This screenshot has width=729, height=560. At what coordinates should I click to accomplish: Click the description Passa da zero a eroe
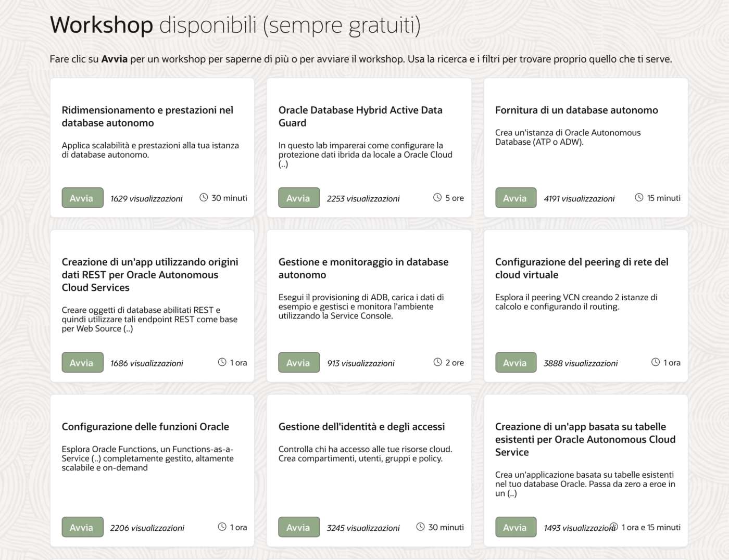point(585,483)
